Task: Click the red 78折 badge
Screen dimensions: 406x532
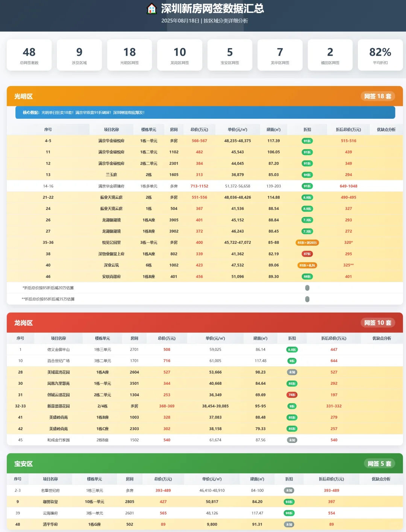Action: (292, 395)
